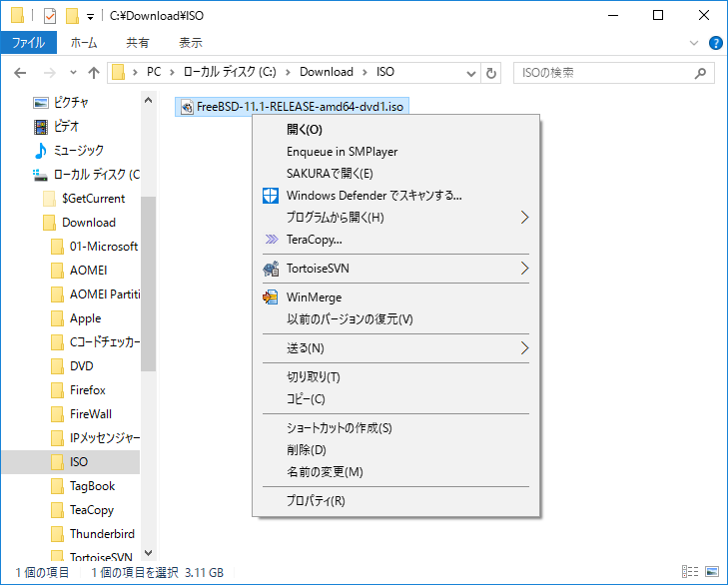
Task: Switch to details view icon in status bar
Action: point(690,572)
